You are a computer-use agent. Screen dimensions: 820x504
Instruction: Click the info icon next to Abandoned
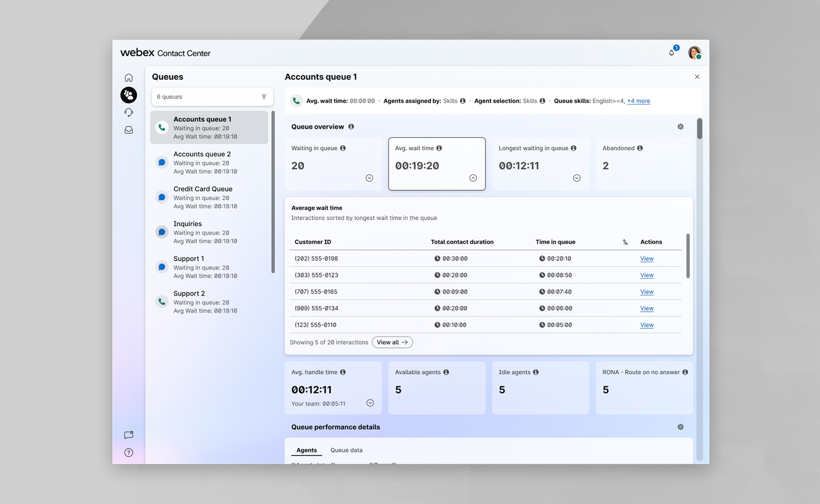tap(640, 148)
